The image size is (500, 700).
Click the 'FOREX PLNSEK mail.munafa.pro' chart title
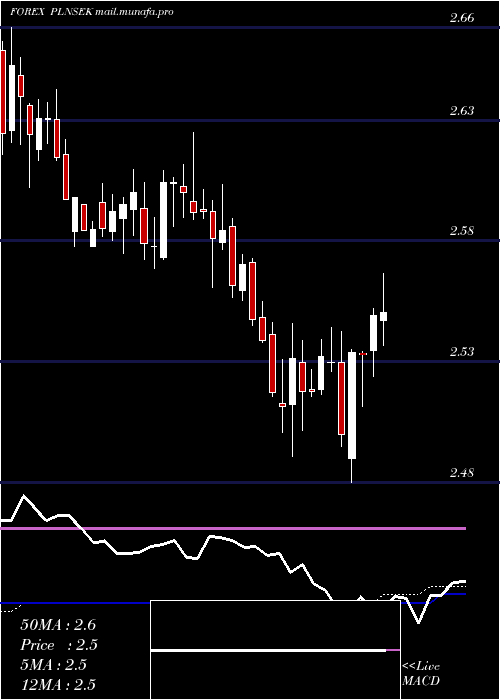click(x=92, y=12)
